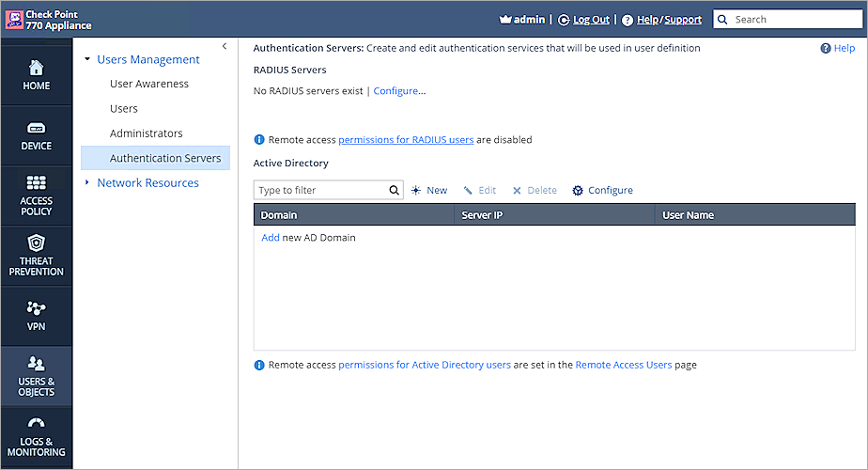This screenshot has height=470, width=868.
Task: Click the Help question mark icon at top right
Action: pyautogui.click(x=826, y=48)
